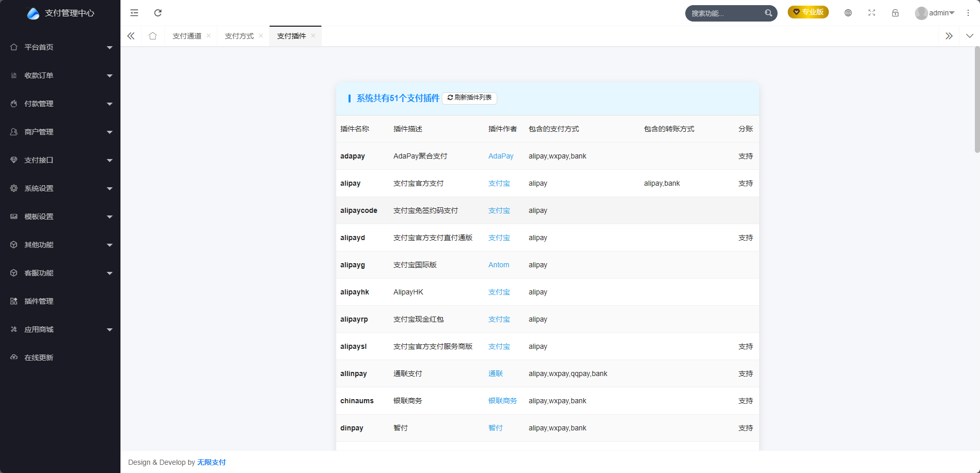Click the 模板设置 icon in sidebar
Viewport: 980px width, 473px height.
14,216
